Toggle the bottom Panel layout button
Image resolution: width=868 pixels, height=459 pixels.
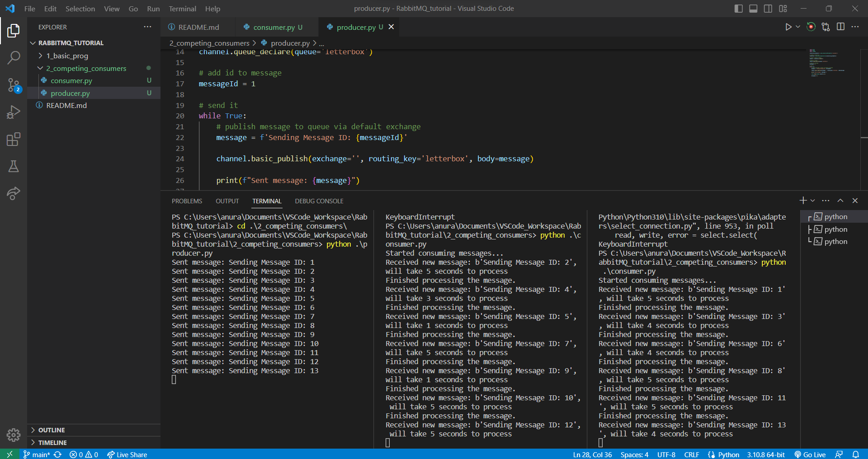[753, 9]
